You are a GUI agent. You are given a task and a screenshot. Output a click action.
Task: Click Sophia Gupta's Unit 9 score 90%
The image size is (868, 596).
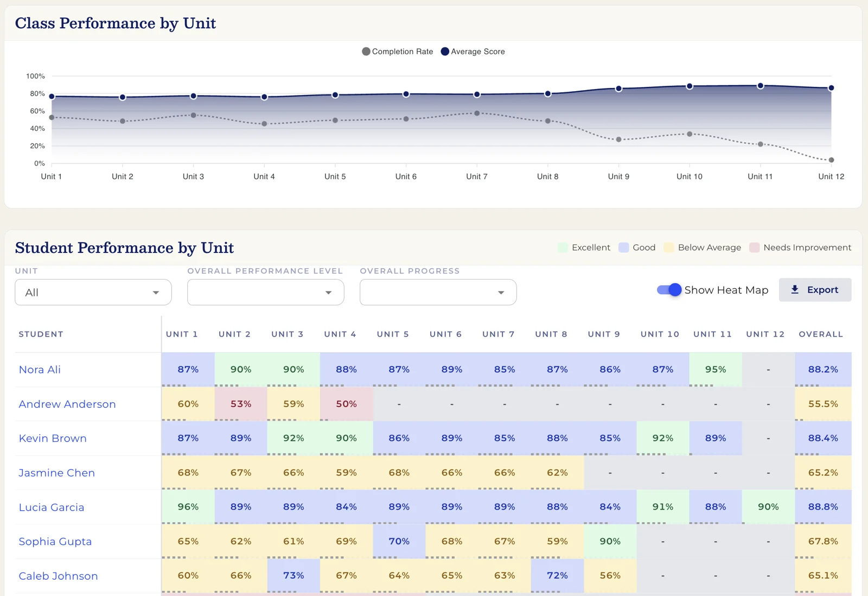(x=610, y=542)
